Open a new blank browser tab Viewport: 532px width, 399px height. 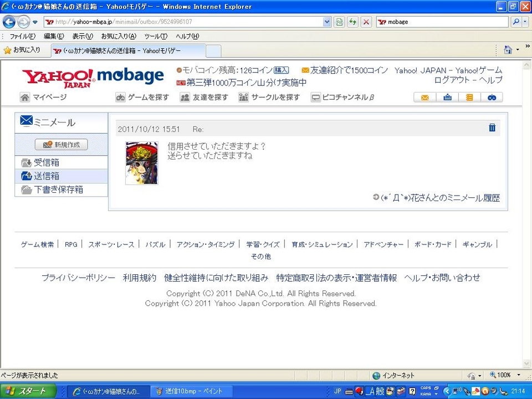tap(213, 51)
